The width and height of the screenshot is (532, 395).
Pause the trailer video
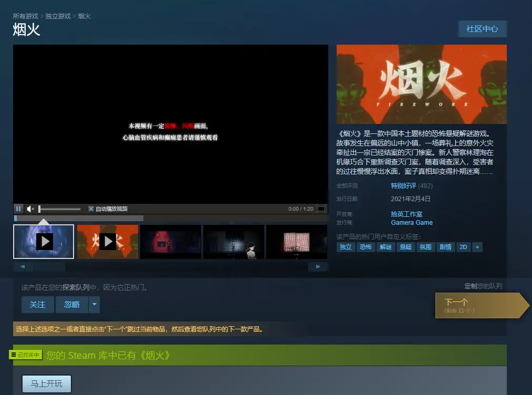(18, 209)
